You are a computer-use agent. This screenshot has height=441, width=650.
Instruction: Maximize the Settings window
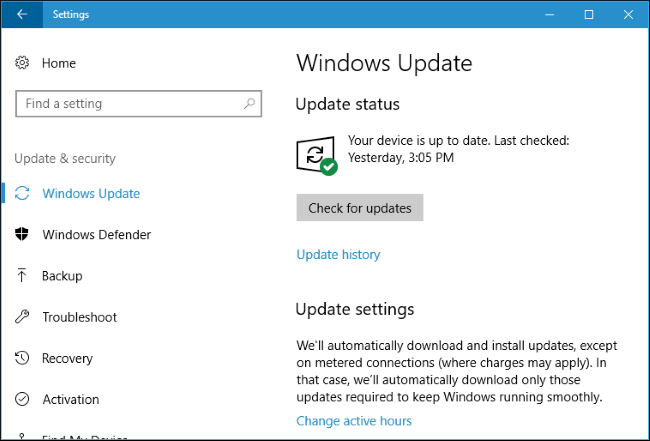coord(589,15)
